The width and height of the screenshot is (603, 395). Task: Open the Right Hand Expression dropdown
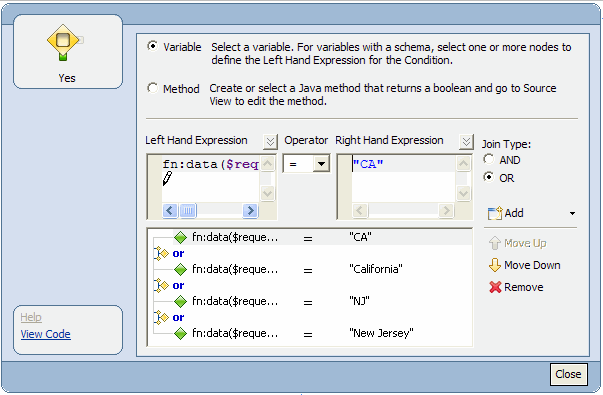tap(466, 142)
